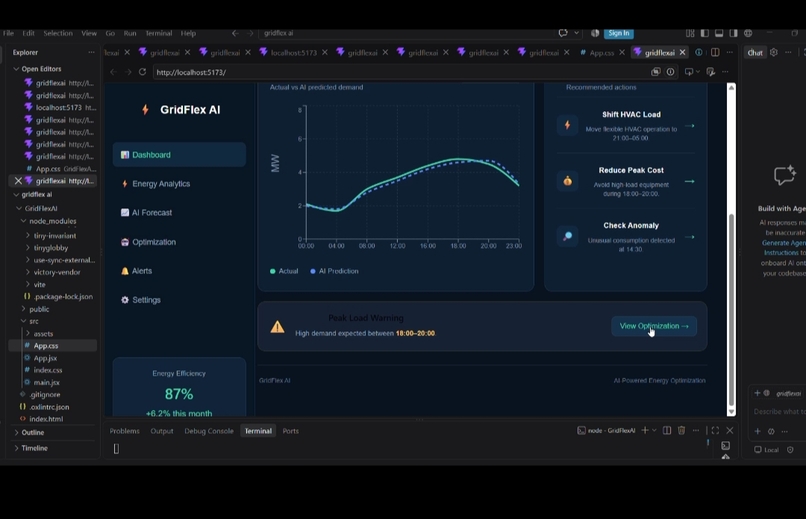
Task: Open main.jsx in the file tree
Action: click(x=46, y=382)
